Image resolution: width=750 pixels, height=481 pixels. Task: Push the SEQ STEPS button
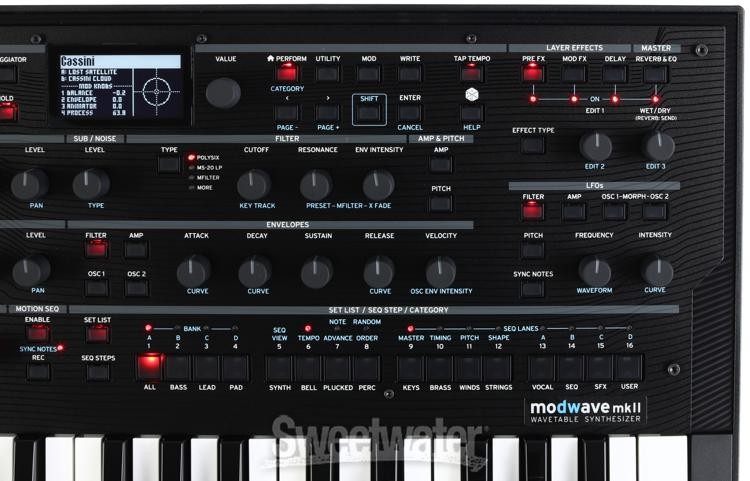point(98,372)
